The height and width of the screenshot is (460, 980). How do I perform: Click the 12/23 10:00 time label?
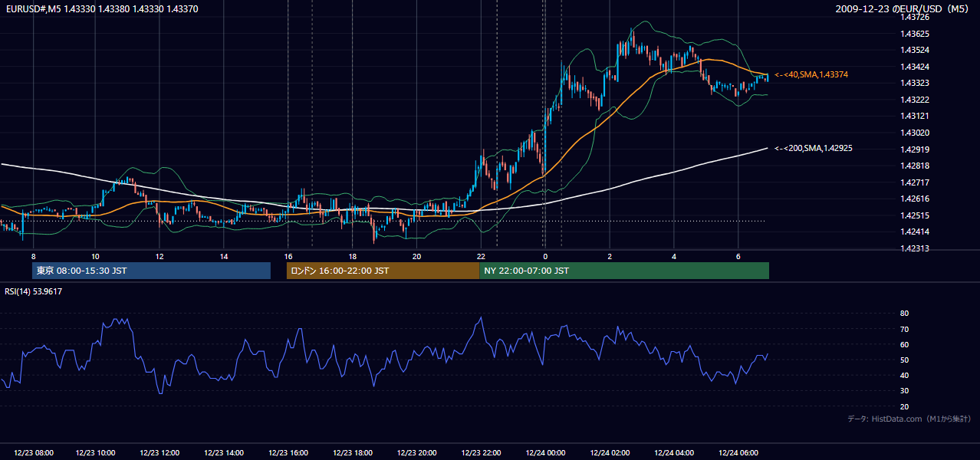[x=96, y=453]
